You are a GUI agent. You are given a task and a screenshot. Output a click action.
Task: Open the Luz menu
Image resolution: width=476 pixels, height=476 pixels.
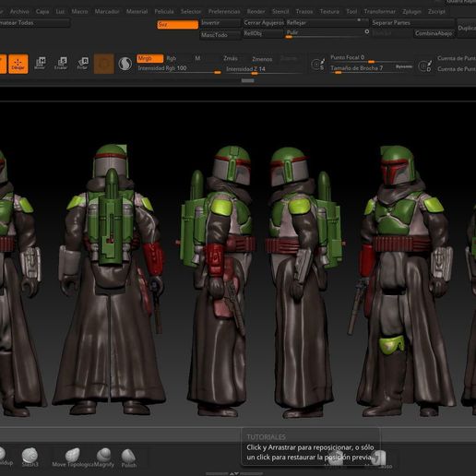coord(60,12)
